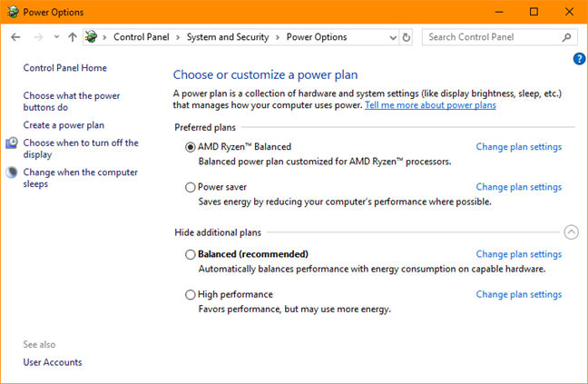Select the AMD Ryzen Balanced plan
This screenshot has width=588, height=384.
point(191,147)
